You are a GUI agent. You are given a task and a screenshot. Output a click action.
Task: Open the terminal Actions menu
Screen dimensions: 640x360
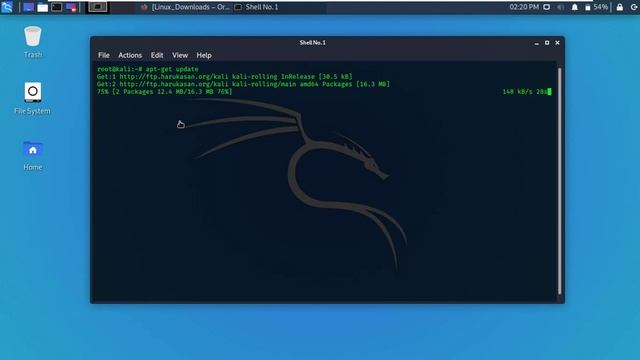click(x=130, y=55)
